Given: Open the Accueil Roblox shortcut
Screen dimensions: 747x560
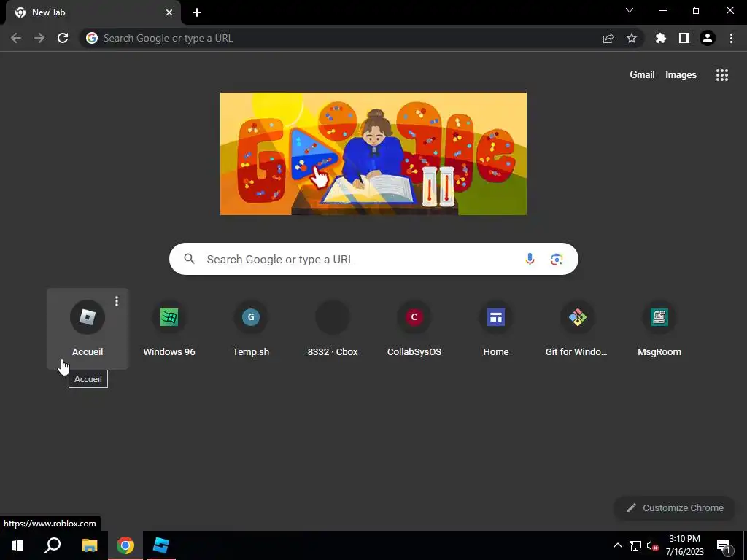Looking at the screenshot, I should 88,329.
